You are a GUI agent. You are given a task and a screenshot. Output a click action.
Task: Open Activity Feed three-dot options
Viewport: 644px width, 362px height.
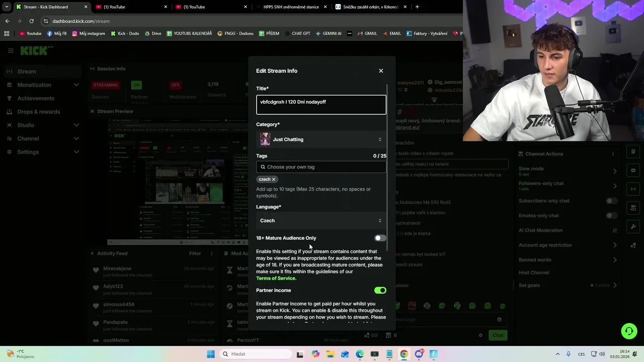[x=211, y=253]
